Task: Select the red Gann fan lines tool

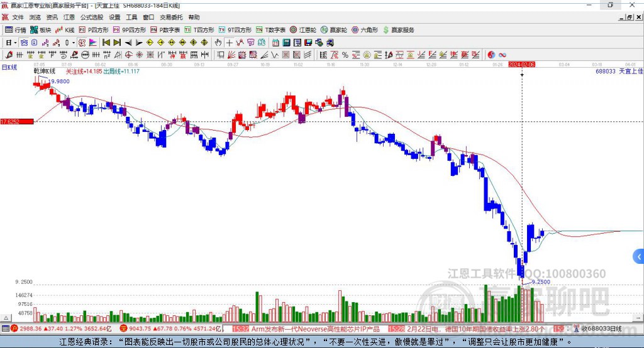Action: click(231, 55)
